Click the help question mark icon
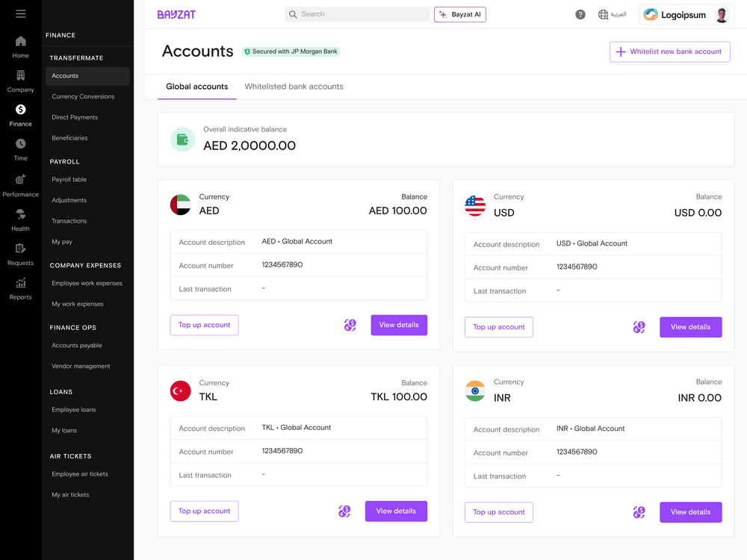 [580, 13]
